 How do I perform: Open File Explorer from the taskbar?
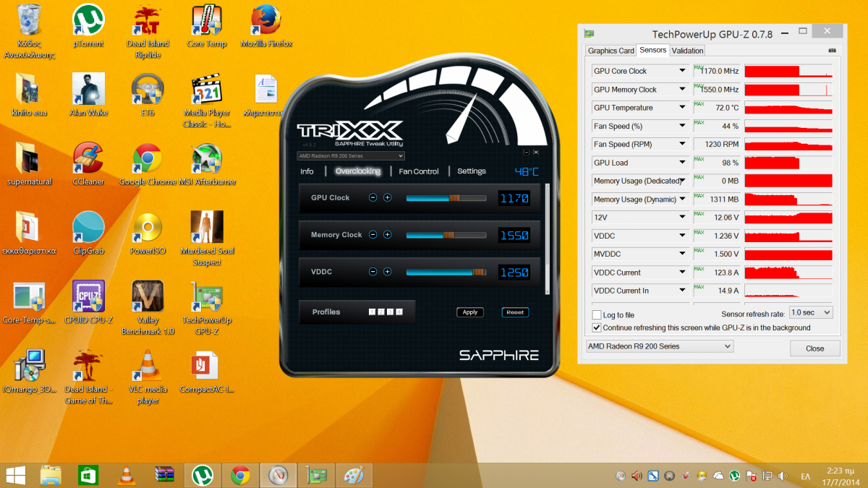tap(51, 475)
